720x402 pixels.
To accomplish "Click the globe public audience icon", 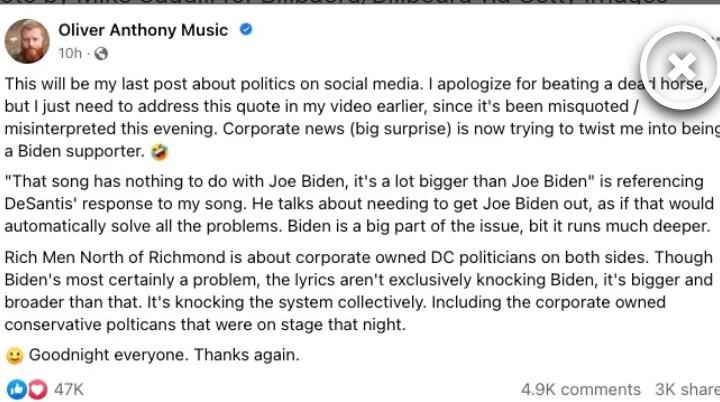I will point(101,53).
